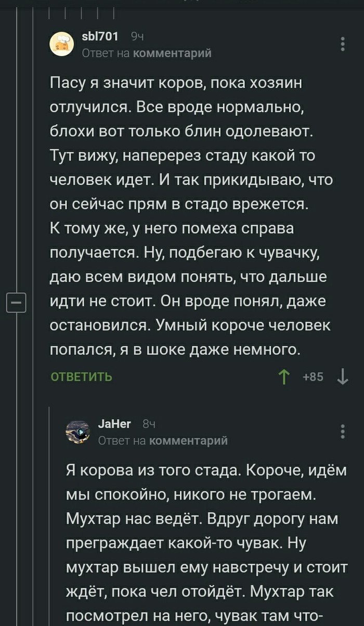Screen dimensions: 364x626
Task: Open JaHer's profile avatar
Action: tap(78, 432)
